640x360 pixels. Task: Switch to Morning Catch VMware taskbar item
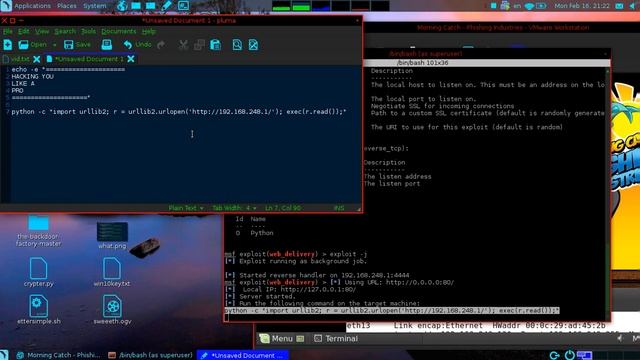click(59, 355)
